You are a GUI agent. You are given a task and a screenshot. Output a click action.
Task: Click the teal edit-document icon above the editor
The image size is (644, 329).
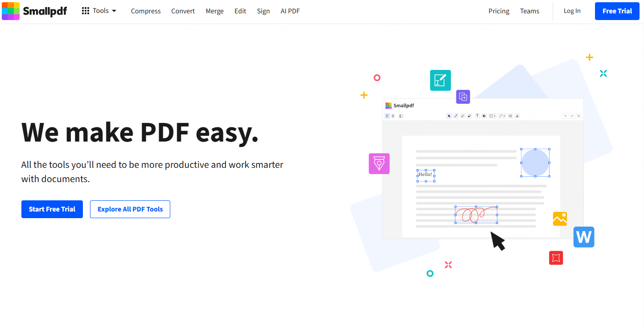tap(440, 80)
